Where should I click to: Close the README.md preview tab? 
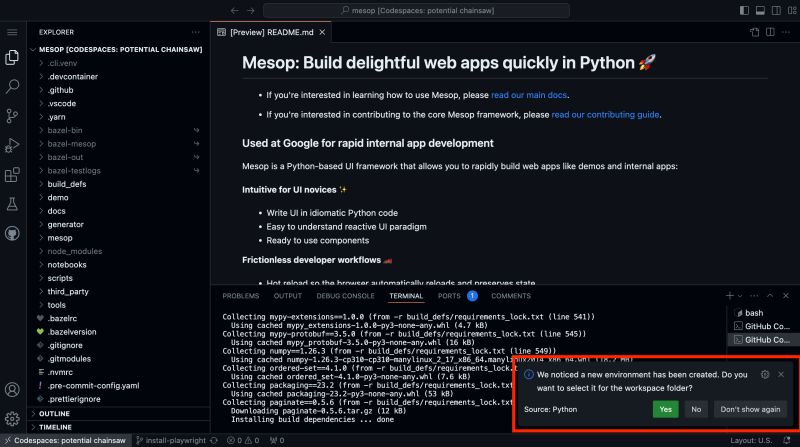click(322, 32)
